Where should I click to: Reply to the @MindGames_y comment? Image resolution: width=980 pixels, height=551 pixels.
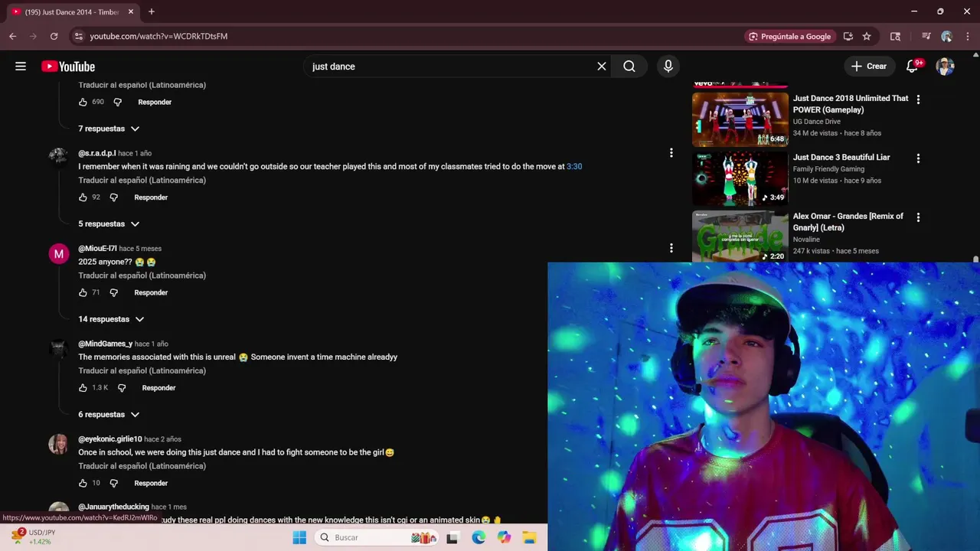pos(158,388)
